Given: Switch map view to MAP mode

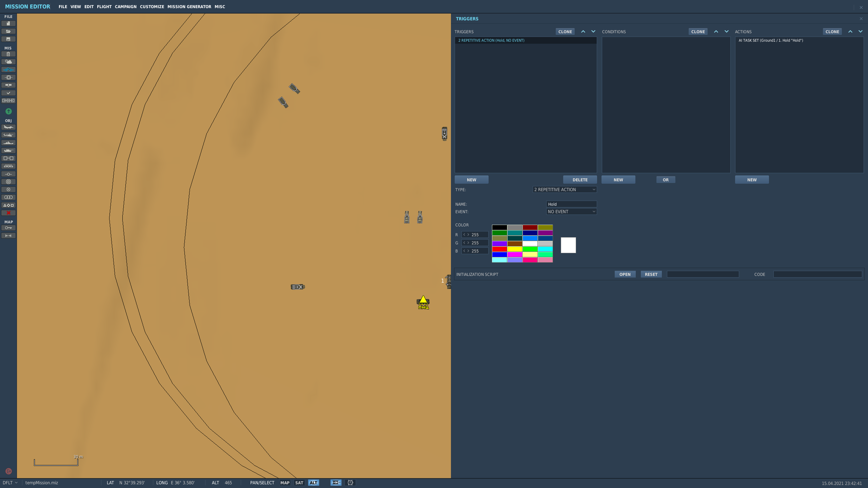Looking at the screenshot, I should 285,483.
